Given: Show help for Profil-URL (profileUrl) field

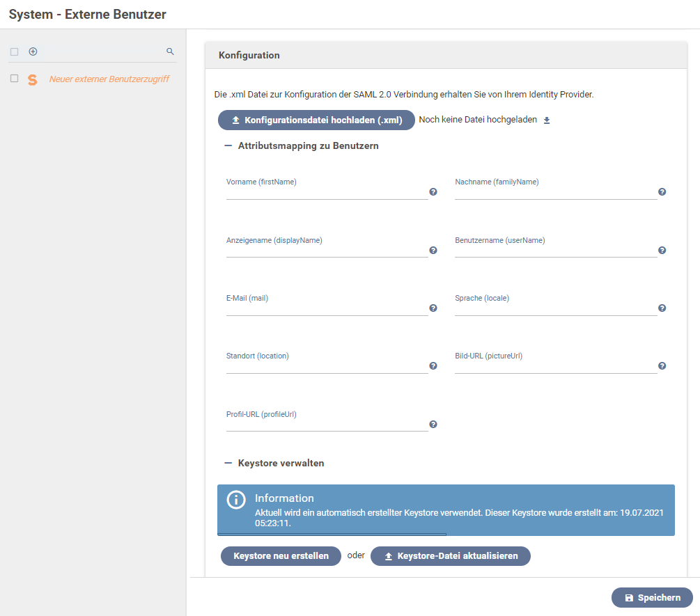Looking at the screenshot, I should pos(433,425).
